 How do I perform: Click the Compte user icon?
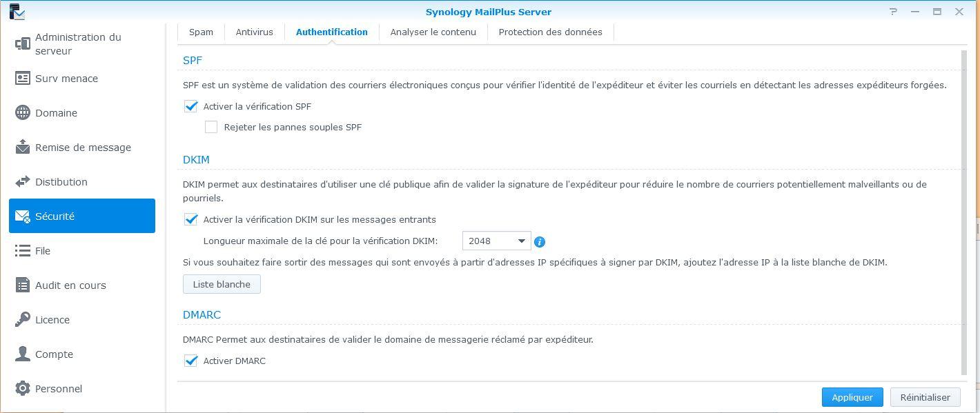pyautogui.click(x=23, y=354)
